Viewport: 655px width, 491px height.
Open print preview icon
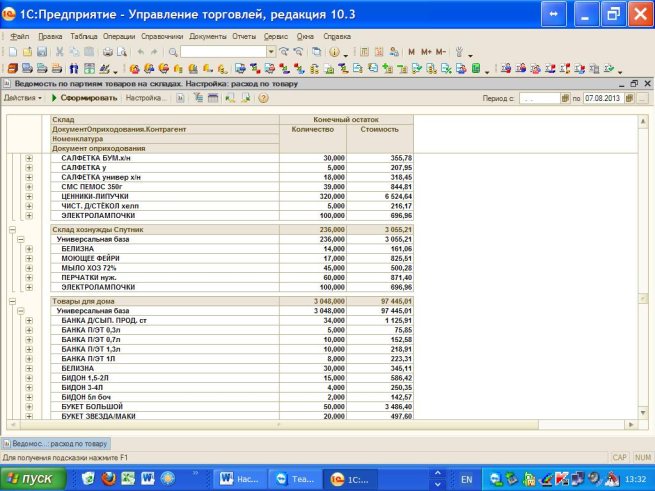point(122,52)
